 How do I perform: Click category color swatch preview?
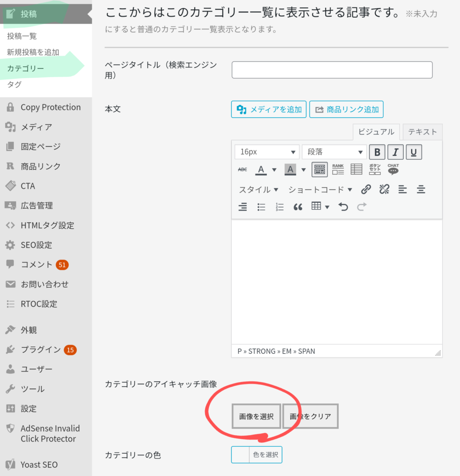tap(240, 455)
